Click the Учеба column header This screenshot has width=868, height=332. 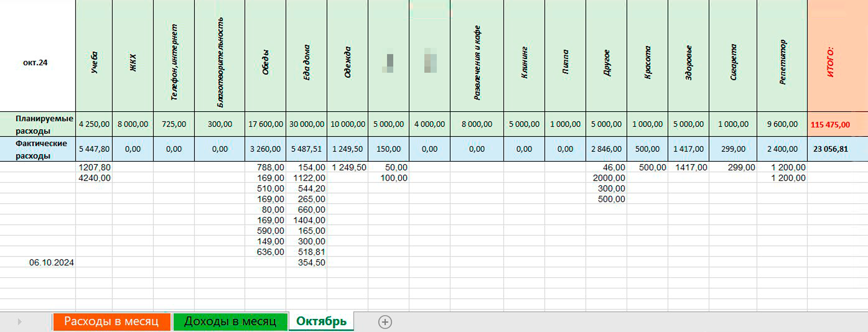(94, 56)
